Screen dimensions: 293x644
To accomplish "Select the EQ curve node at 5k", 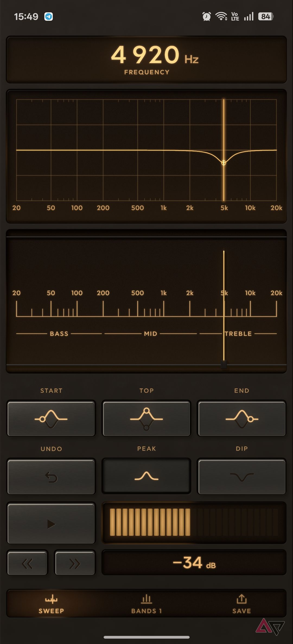I will 224,163.
